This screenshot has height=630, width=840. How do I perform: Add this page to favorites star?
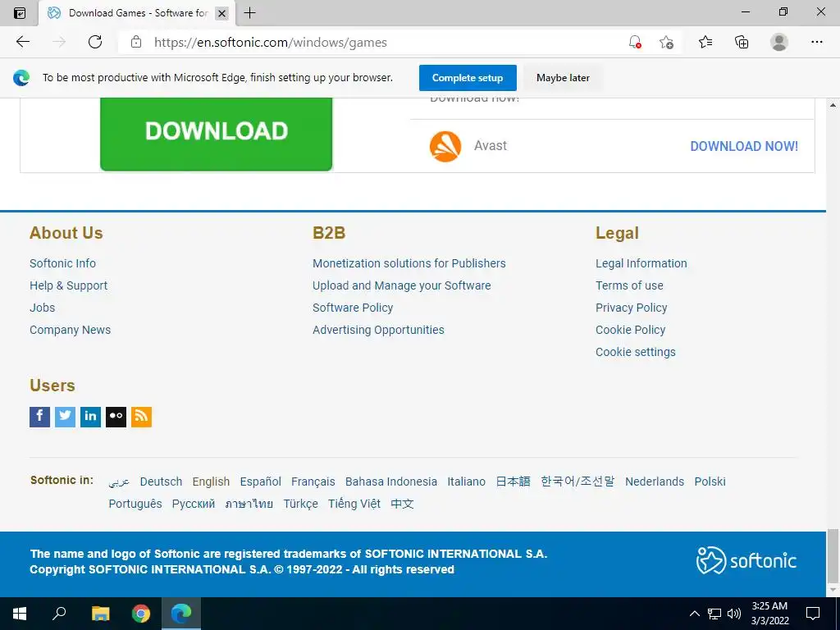666,42
